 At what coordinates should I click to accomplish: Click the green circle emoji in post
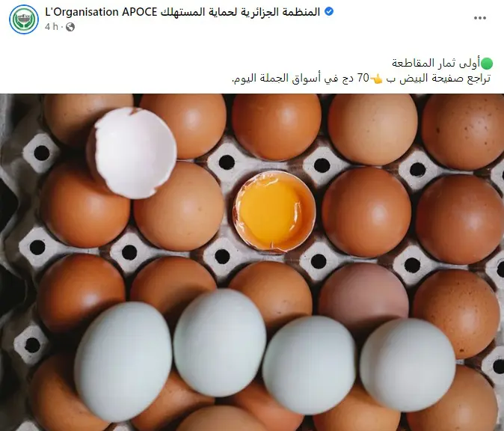pyautogui.click(x=486, y=64)
